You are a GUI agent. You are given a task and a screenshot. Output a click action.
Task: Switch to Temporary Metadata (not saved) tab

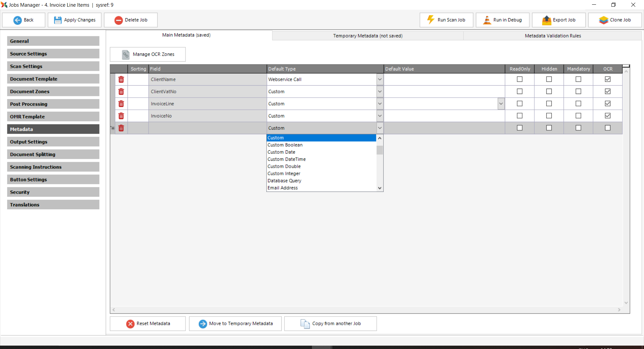point(368,36)
